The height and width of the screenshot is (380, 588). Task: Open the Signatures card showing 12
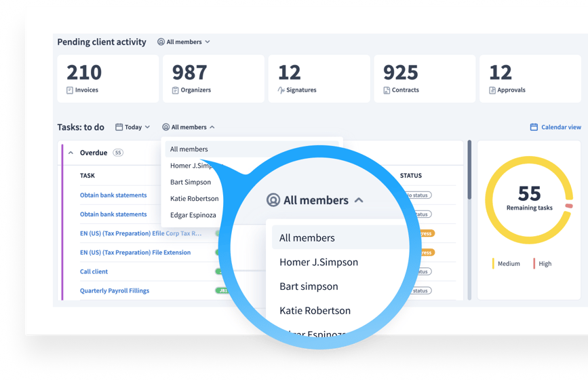pos(319,79)
